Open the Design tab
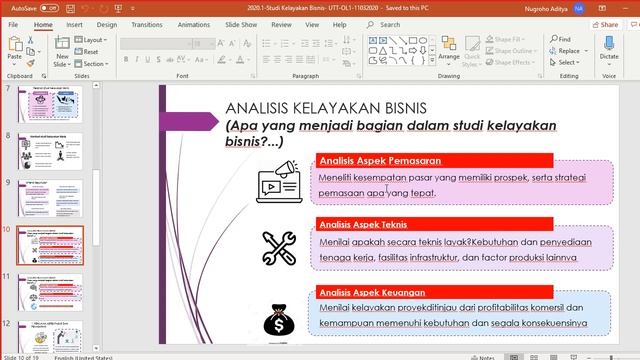The image size is (640, 360). coord(107,24)
